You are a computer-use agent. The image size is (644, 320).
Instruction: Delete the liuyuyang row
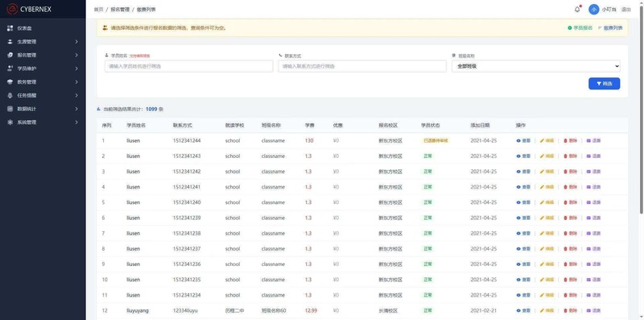[570, 310]
